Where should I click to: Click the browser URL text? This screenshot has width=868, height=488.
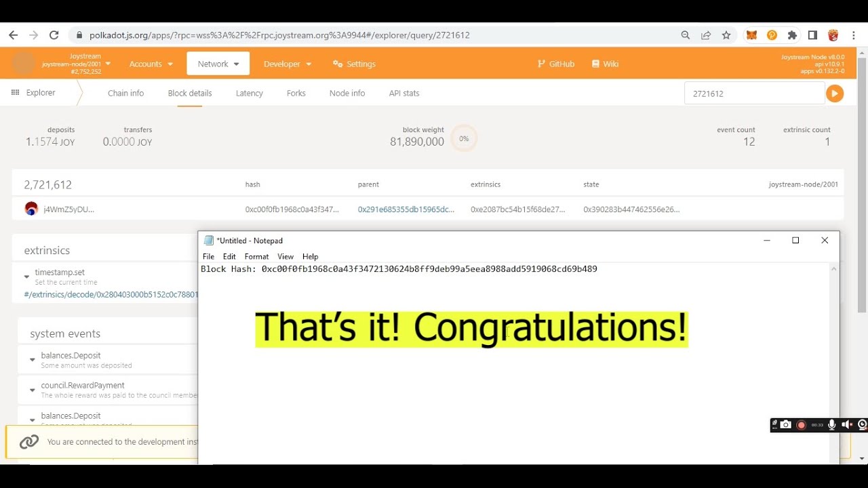pyautogui.click(x=279, y=35)
